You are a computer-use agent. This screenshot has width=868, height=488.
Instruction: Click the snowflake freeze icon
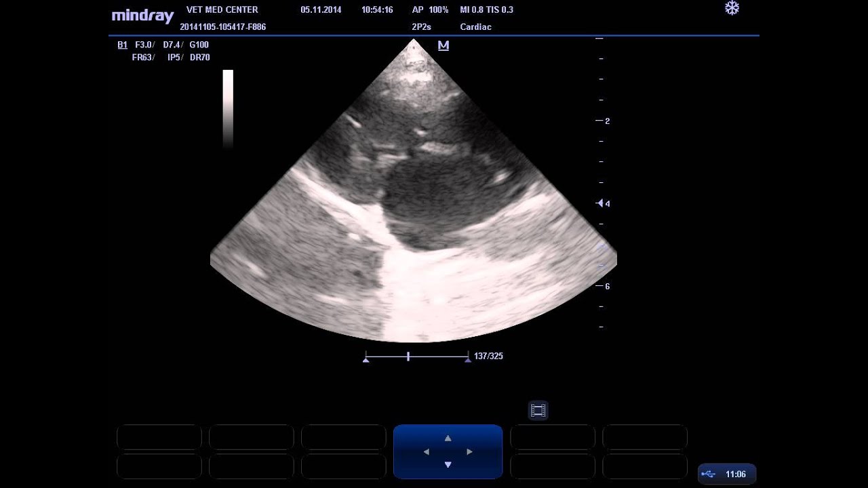(x=732, y=9)
